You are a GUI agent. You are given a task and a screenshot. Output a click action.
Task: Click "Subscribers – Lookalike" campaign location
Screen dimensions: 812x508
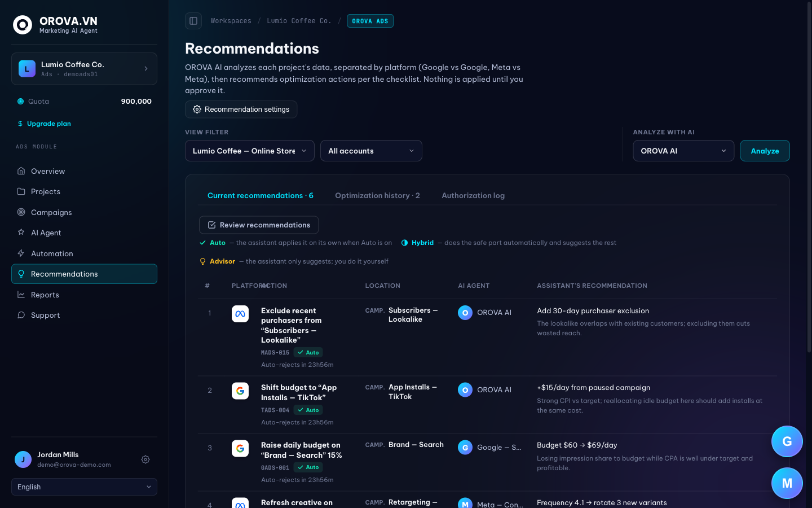(x=413, y=315)
